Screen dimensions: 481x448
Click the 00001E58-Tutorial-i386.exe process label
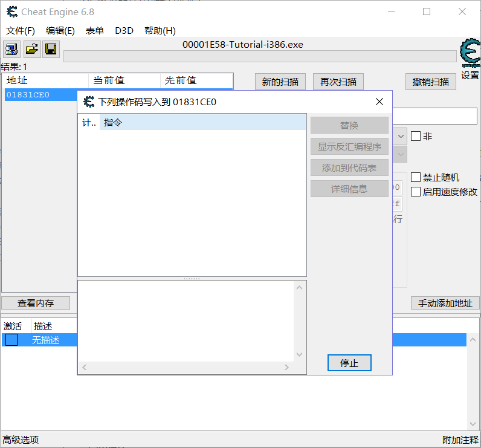(x=243, y=45)
